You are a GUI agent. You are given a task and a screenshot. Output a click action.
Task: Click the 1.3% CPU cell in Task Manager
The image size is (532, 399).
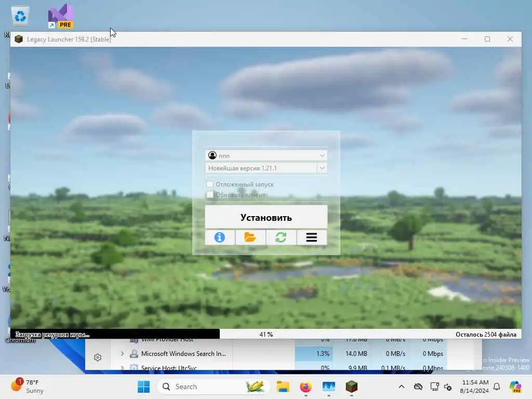pyautogui.click(x=314, y=353)
